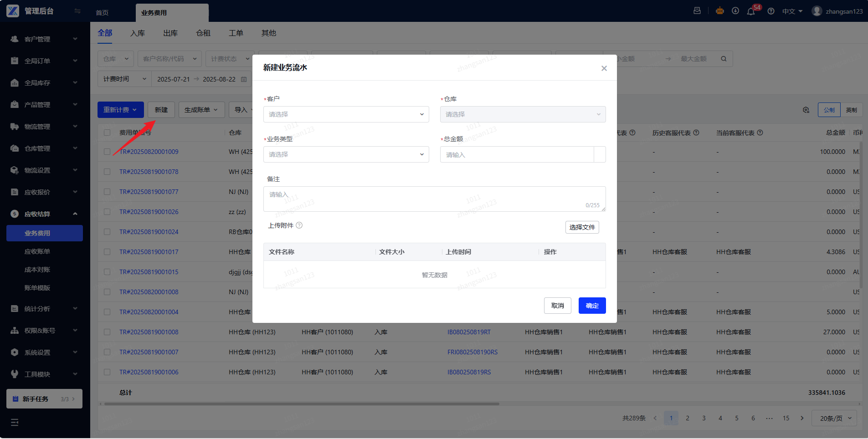Click the 新建 button

161,110
